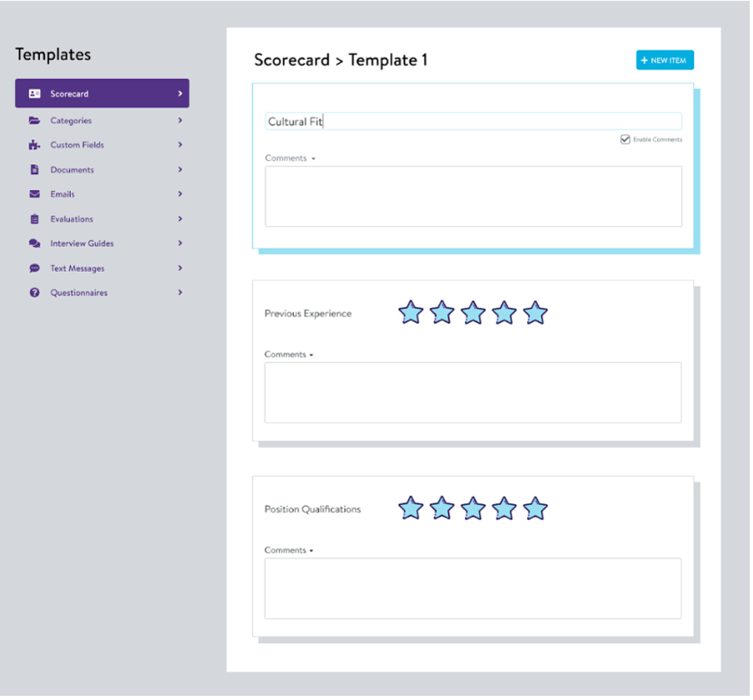Viewport: 753px width, 700px height.
Task: Click the Emails envelope icon
Action: click(x=34, y=194)
